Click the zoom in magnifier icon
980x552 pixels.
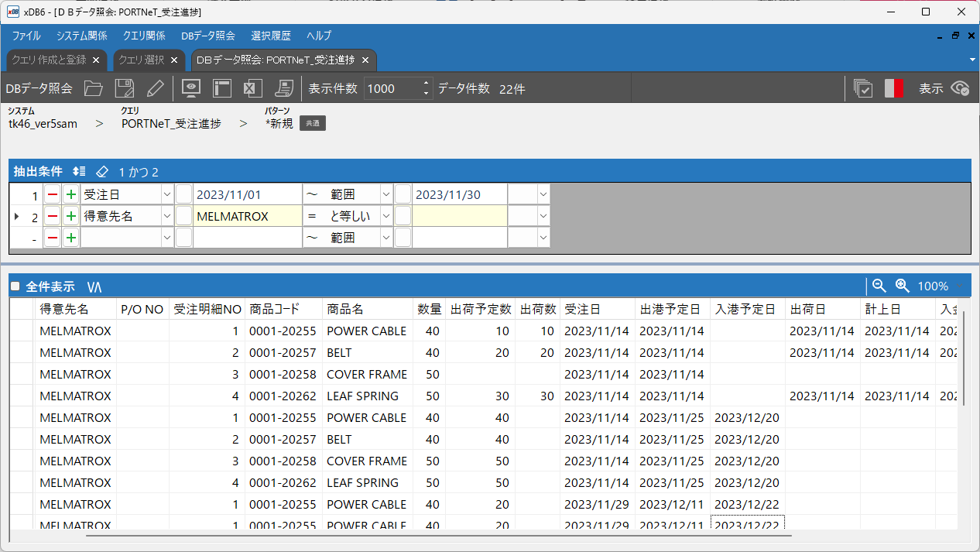902,286
